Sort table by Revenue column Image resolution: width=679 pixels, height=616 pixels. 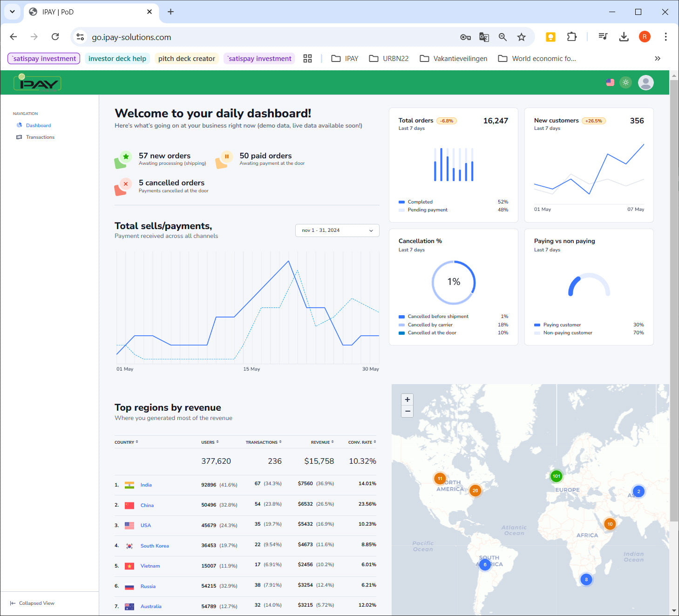(322, 442)
